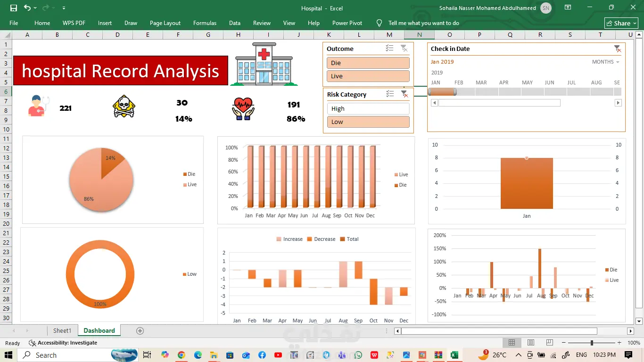Image resolution: width=644 pixels, height=362 pixels.
Task: Select the hospital building picture
Action: [x=264, y=64]
